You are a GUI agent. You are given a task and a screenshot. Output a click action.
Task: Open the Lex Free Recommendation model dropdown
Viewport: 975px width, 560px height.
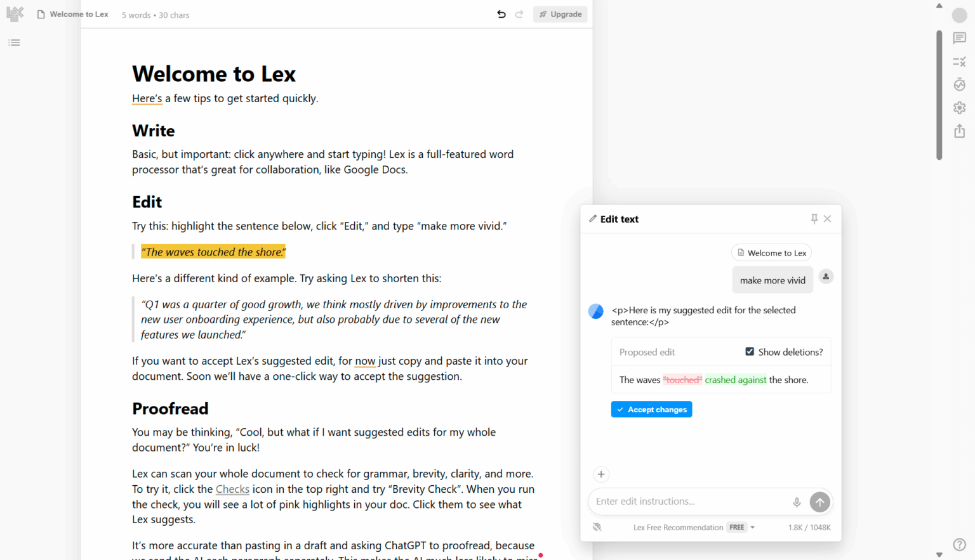(752, 526)
